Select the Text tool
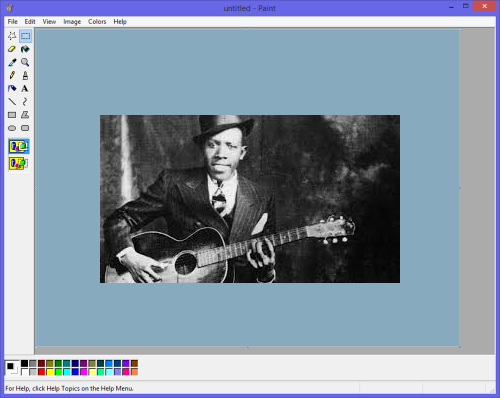 (25, 89)
